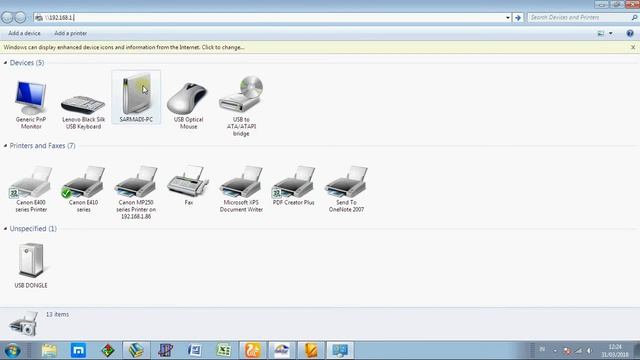Click the 13 items details pane text
This screenshot has width=640, height=360.
[x=57, y=314]
